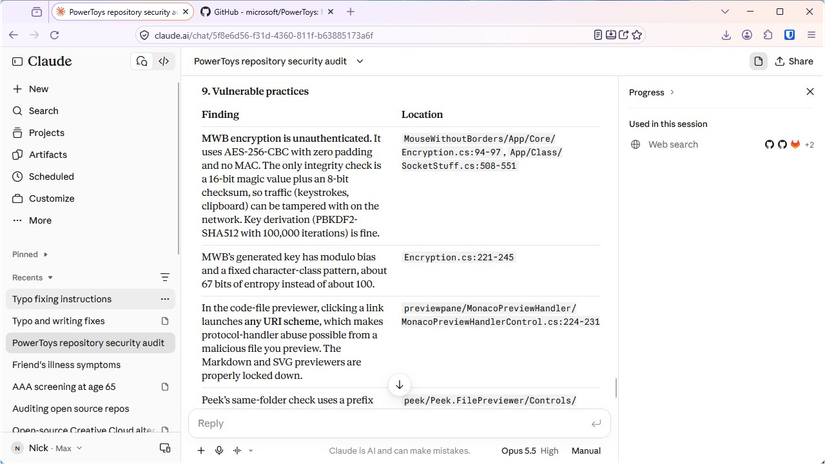Click the GitLab source icon

(x=795, y=145)
